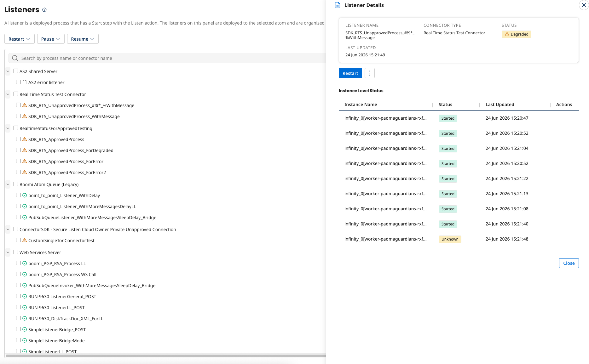
Task: Open more actions menu next to Restart
Action: point(370,73)
